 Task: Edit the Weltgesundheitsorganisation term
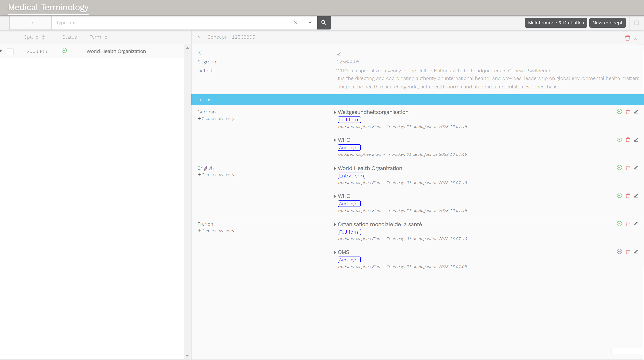(636, 112)
